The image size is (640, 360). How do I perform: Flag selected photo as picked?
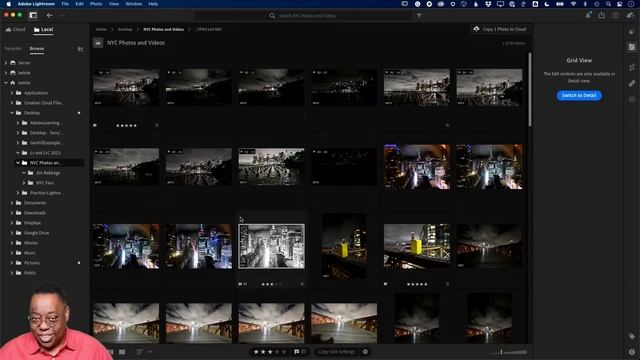[x=297, y=351]
